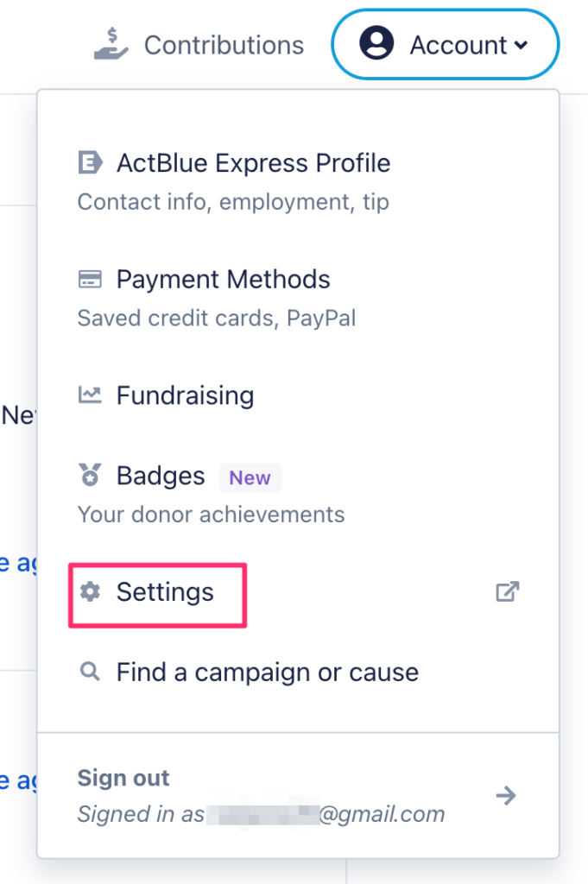The width and height of the screenshot is (588, 884).
Task: Click the purple New badge label
Action: tap(250, 477)
